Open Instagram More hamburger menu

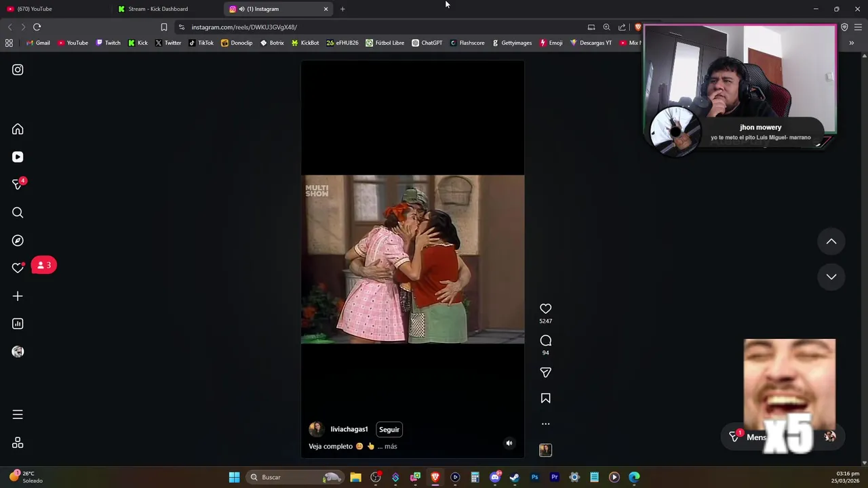[18, 415]
